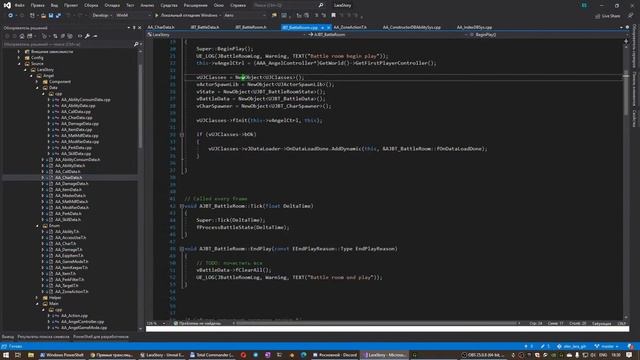Expand the Component folder
The image size is (640, 360).
(37, 82)
